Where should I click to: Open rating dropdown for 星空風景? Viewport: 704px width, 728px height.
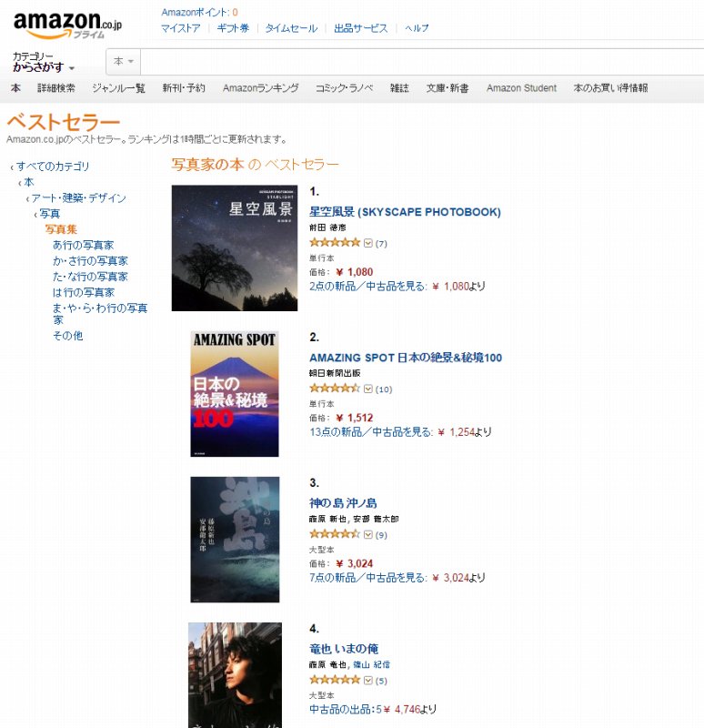[368, 243]
